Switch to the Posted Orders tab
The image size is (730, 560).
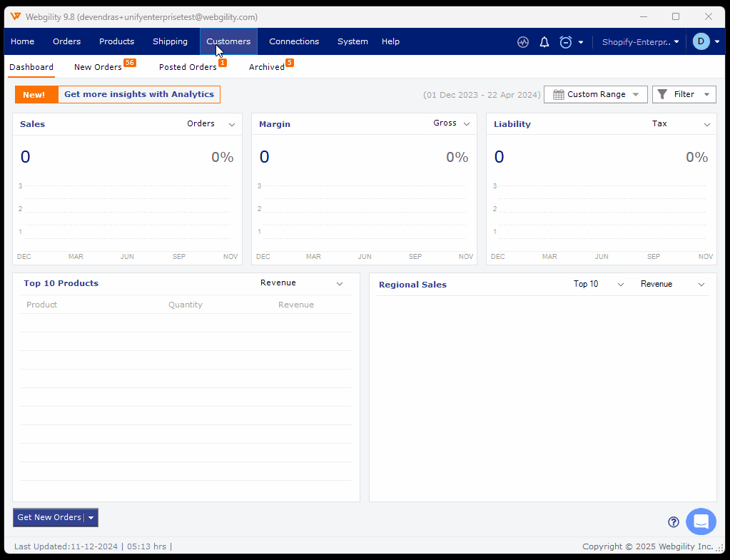pos(188,67)
